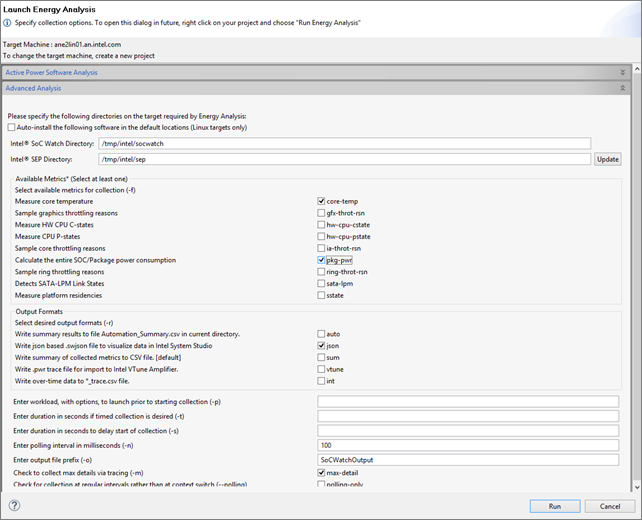Image resolution: width=642 pixels, height=520 pixels.
Task: Click the output file prefix field
Action: point(467,458)
